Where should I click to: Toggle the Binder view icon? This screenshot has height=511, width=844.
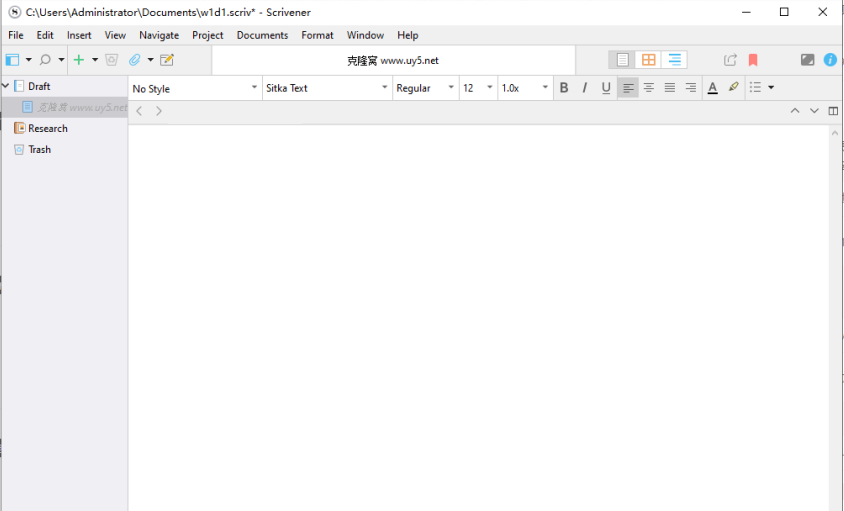(12, 60)
